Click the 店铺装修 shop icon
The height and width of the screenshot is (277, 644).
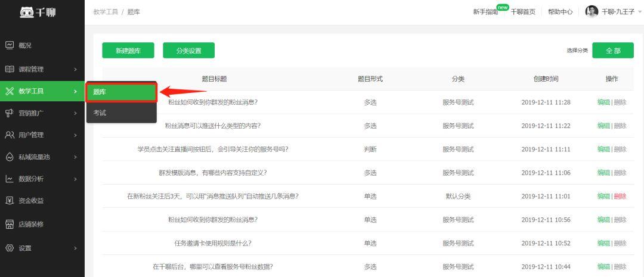pos(10,225)
